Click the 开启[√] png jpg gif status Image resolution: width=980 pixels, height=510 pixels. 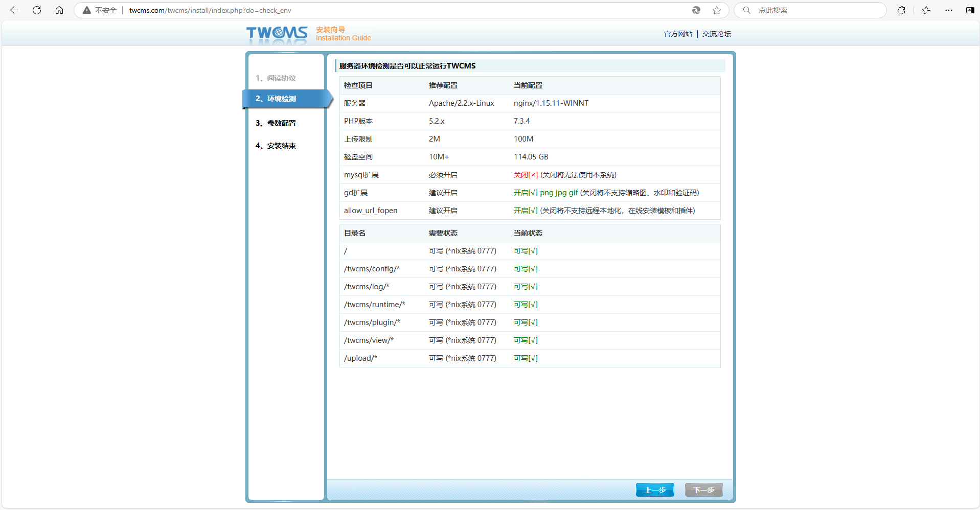(x=546, y=193)
